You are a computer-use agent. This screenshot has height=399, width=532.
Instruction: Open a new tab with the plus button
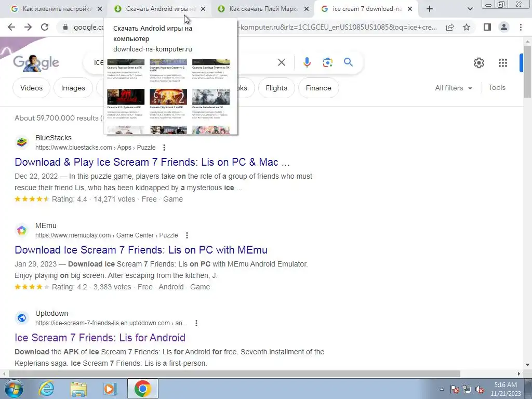pos(430,9)
